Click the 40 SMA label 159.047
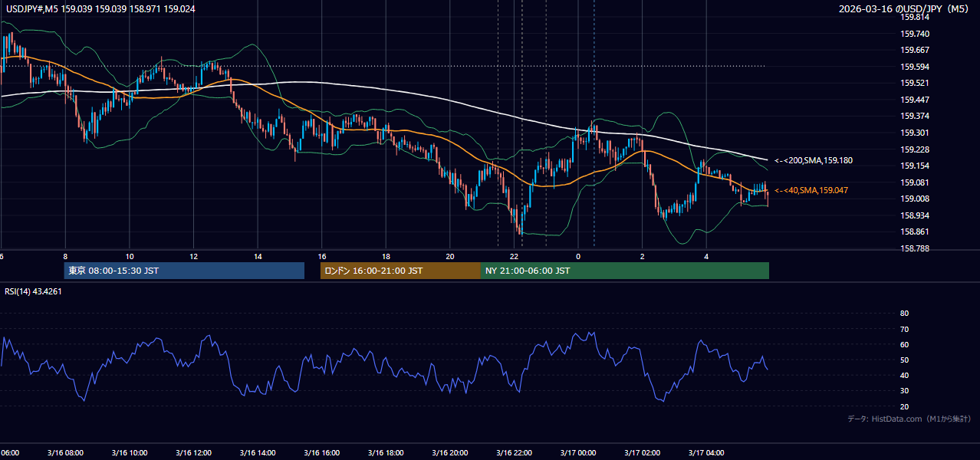The height and width of the screenshot is (460, 980). point(811,190)
